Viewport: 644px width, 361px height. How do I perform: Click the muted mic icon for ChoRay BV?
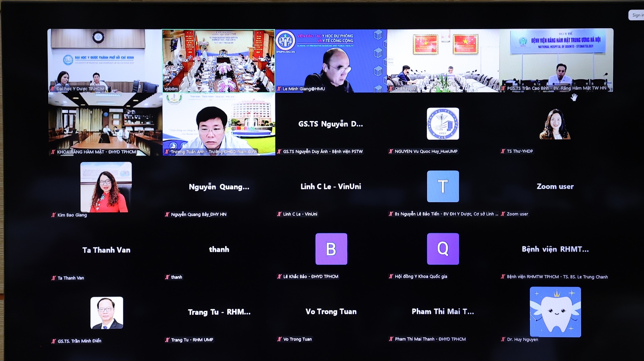point(391,88)
